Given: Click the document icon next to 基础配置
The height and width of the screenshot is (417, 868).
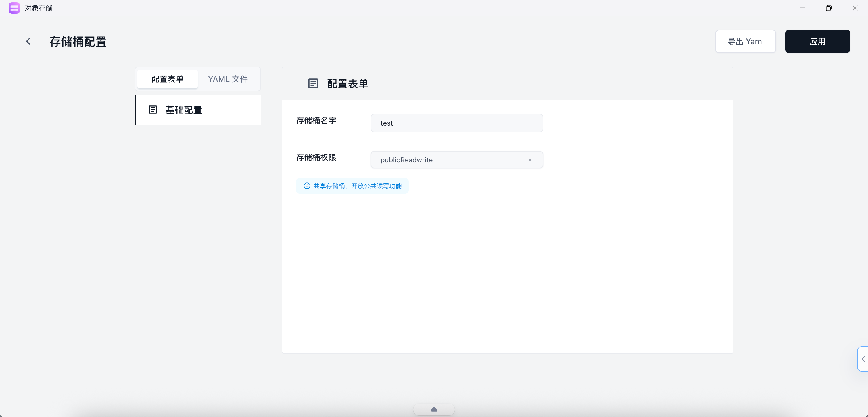Looking at the screenshot, I should (153, 109).
